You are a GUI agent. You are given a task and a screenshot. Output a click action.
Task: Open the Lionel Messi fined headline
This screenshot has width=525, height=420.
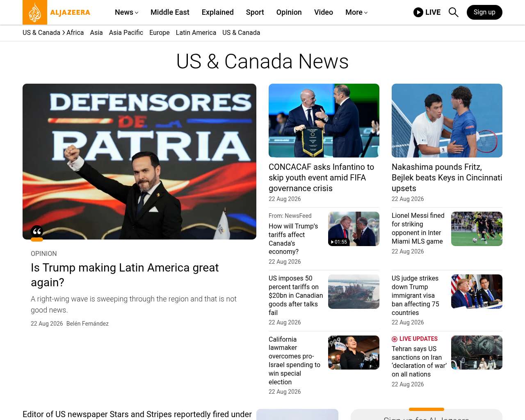tap(418, 228)
